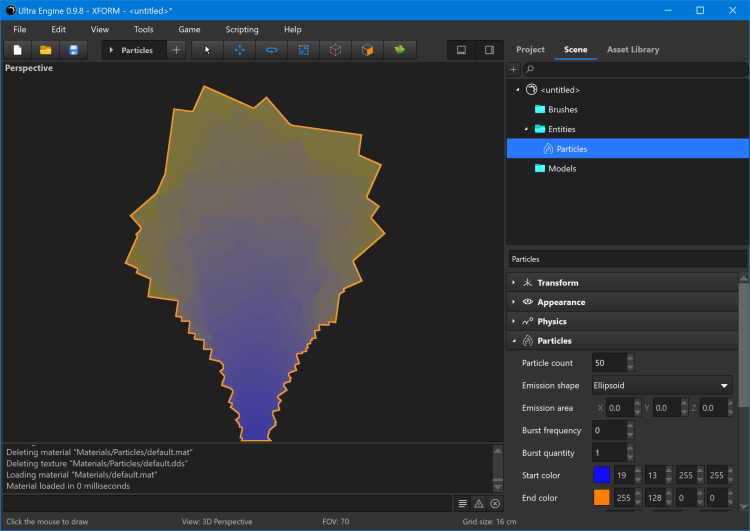Activate the Rotate tool

coord(271,50)
